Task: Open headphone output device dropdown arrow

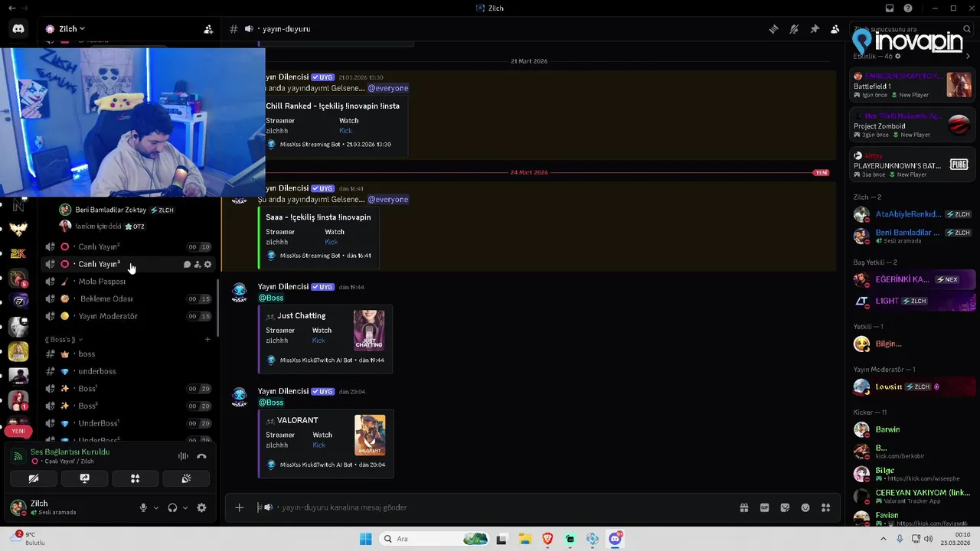Action: coord(185,507)
